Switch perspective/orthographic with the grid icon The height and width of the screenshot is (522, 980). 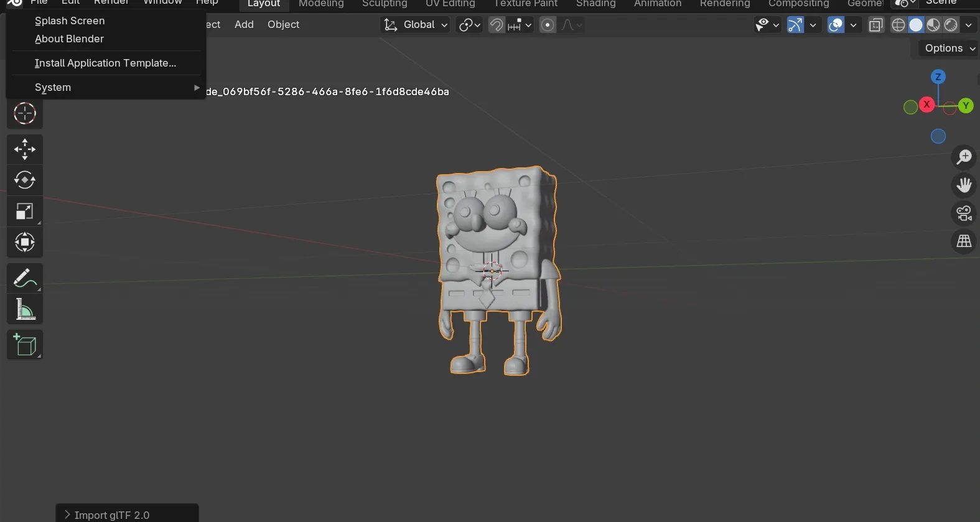964,241
